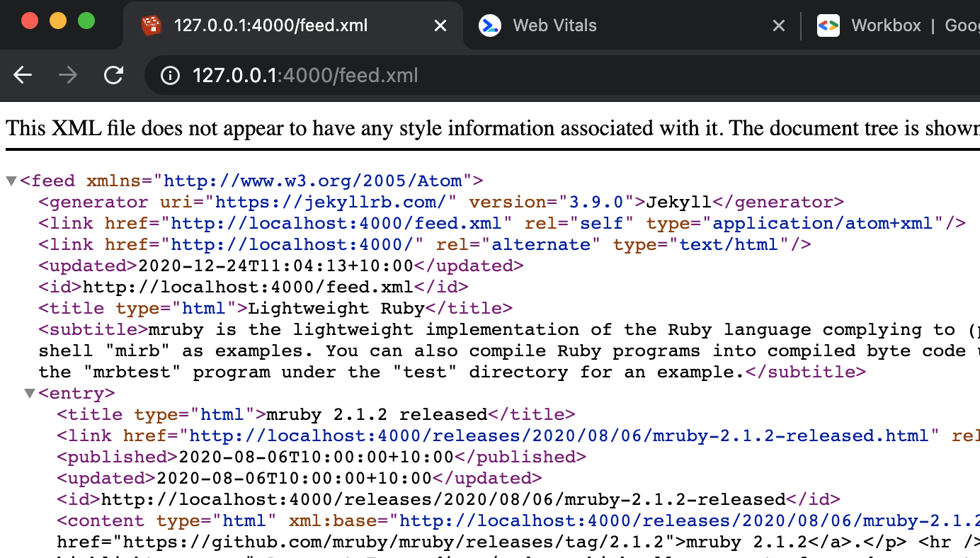This screenshot has width=980, height=558.
Task: Close the Web Vitals tab
Action: click(x=778, y=25)
